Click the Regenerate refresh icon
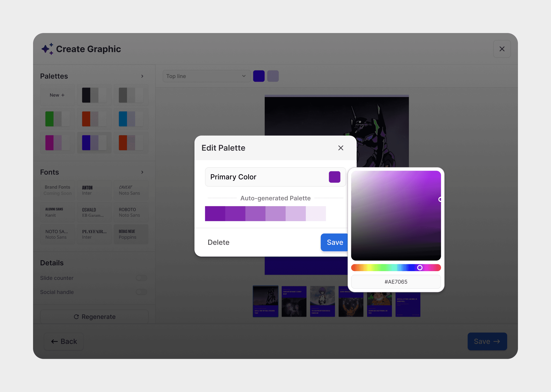The width and height of the screenshot is (551, 392). (76, 317)
